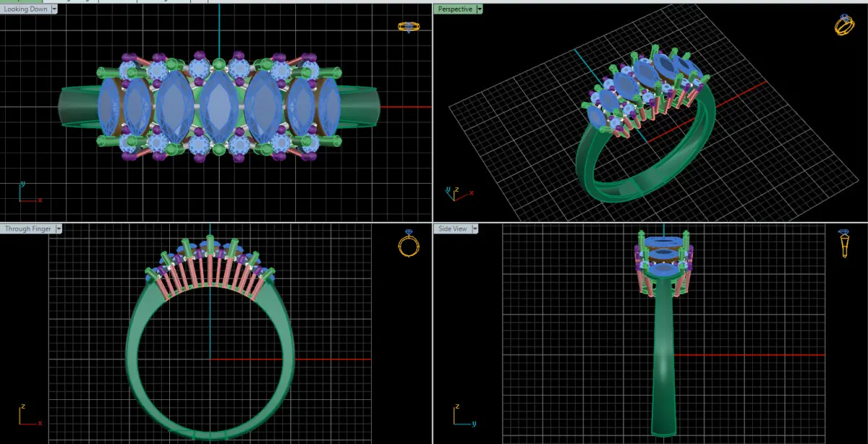
Task: Select the center marquise gem in Looking Down view
Action: (x=218, y=107)
